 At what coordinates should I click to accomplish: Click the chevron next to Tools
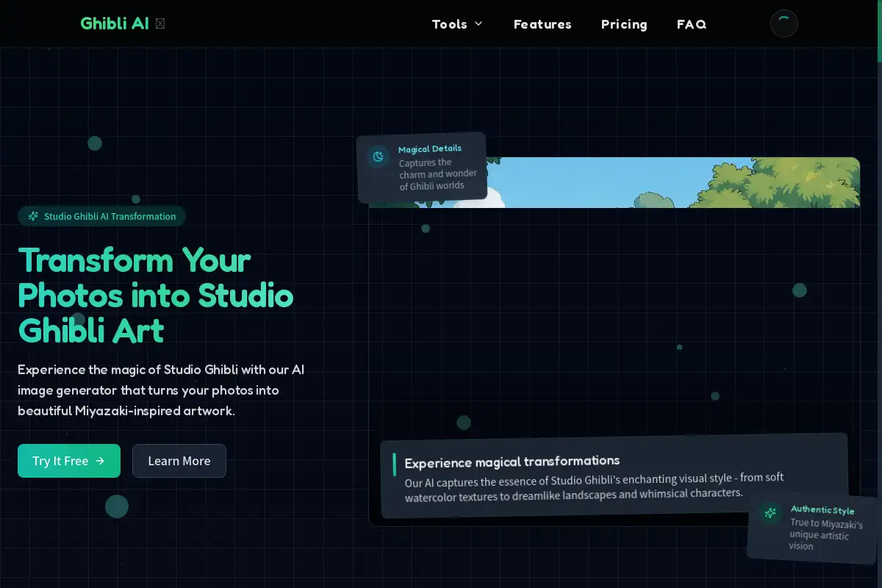point(478,24)
